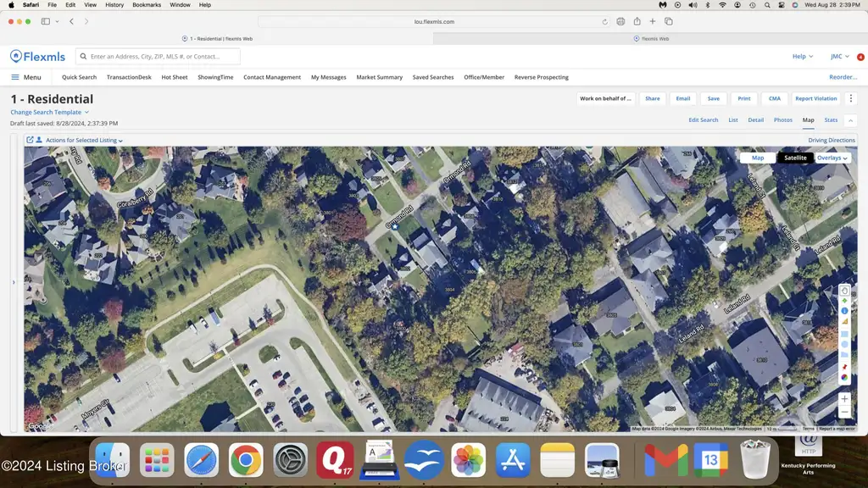Open Reverse Prospecting shortcut

(x=542, y=77)
